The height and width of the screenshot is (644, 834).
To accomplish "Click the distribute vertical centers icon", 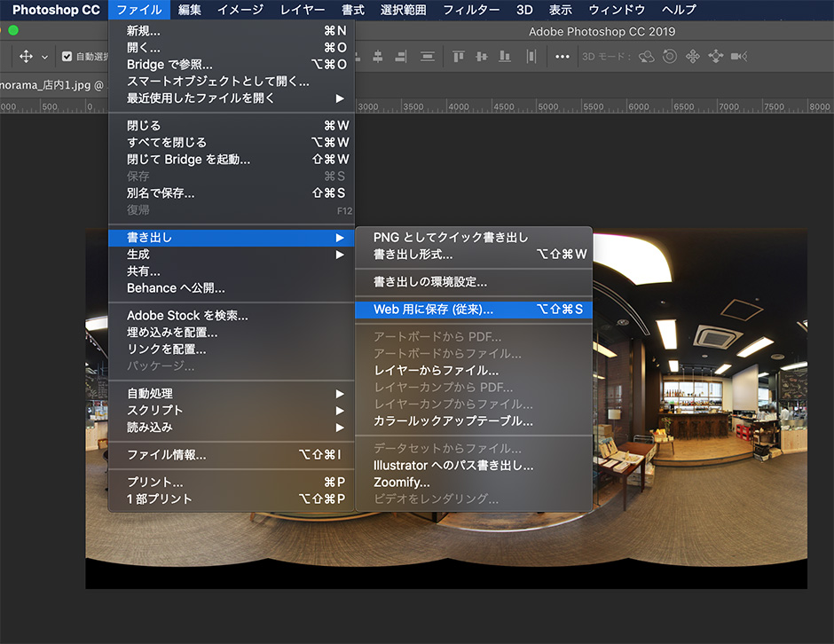I will tap(482, 56).
